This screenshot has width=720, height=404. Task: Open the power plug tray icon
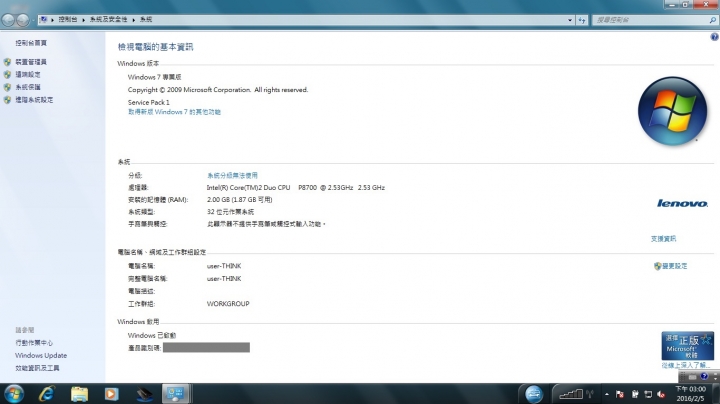click(x=635, y=394)
